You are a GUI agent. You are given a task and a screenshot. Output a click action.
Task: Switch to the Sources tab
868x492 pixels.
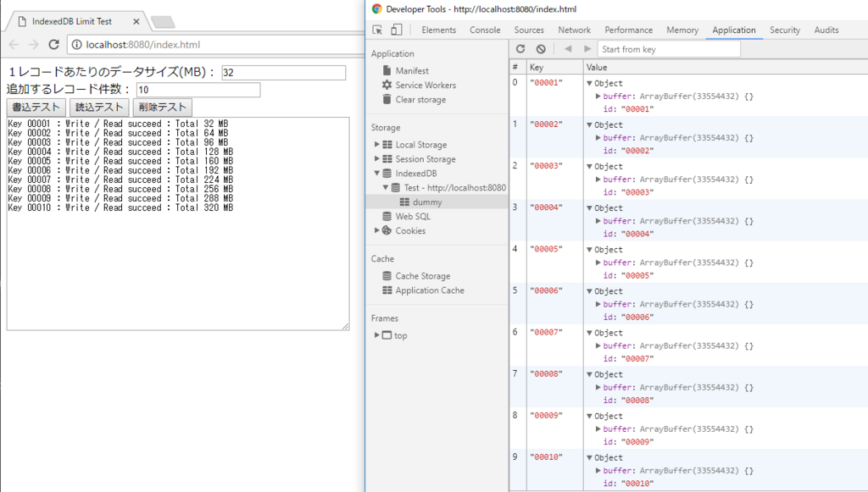coord(529,30)
